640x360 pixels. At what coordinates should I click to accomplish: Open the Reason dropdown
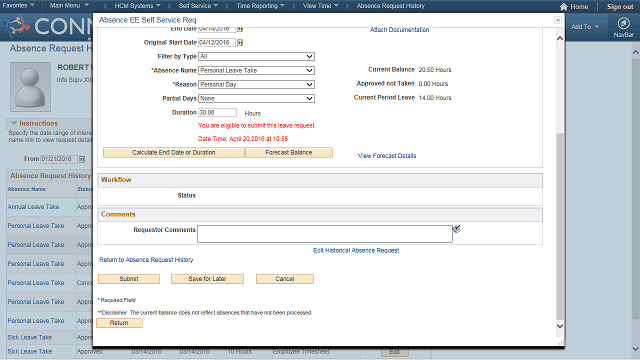point(256,84)
